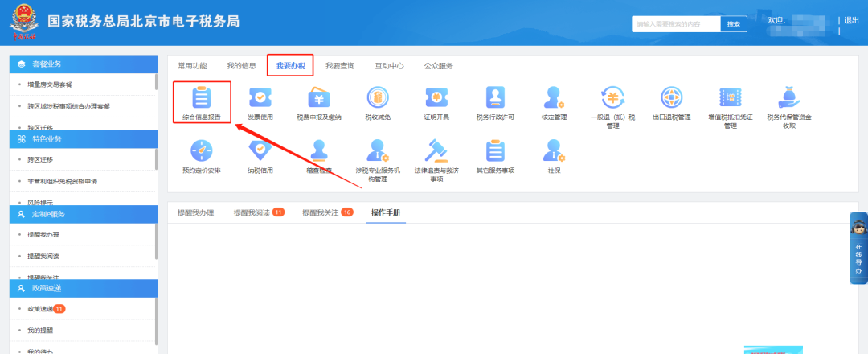
Task: Open 提醒我阅读 in the 定制e服务 sidebar
Action: click(x=43, y=257)
